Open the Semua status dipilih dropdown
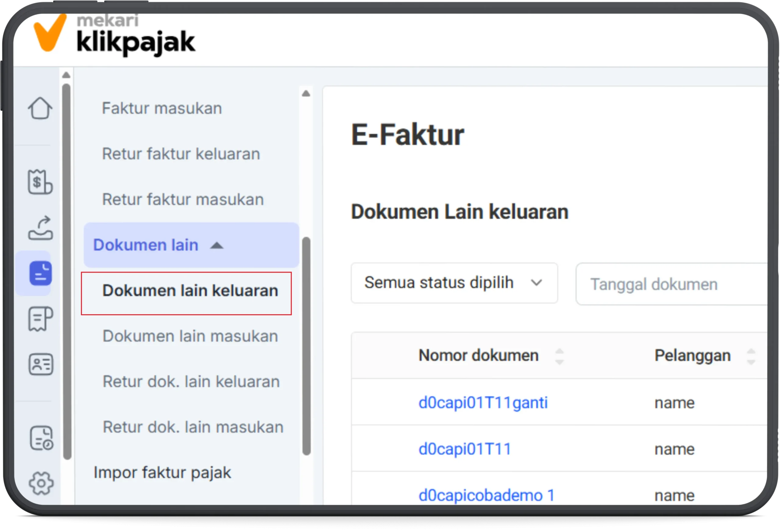 pos(454,283)
